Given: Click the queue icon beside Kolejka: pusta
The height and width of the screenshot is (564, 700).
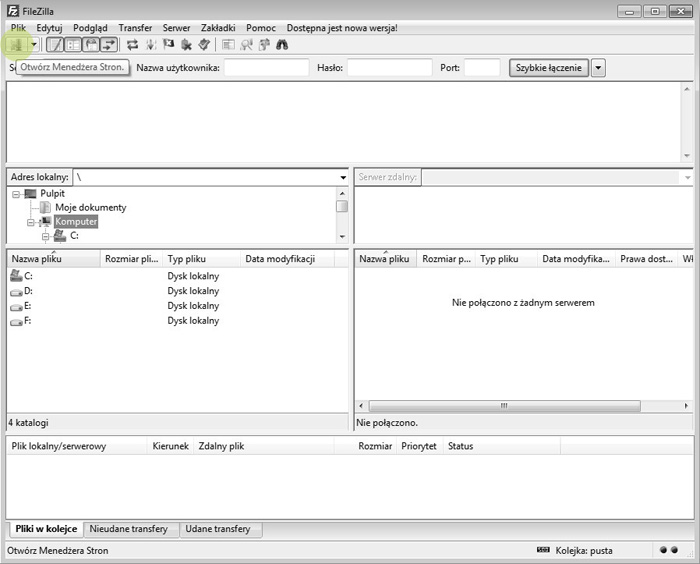Looking at the screenshot, I should pos(543,550).
